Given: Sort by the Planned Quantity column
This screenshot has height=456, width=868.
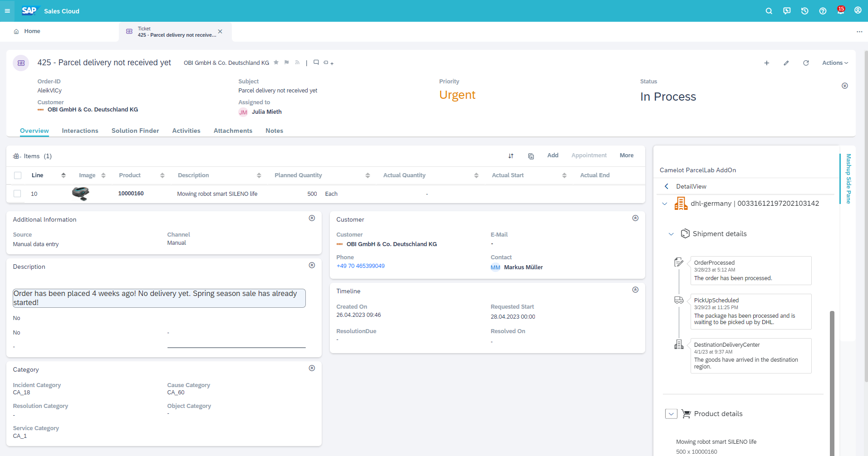Looking at the screenshot, I should click(x=368, y=175).
